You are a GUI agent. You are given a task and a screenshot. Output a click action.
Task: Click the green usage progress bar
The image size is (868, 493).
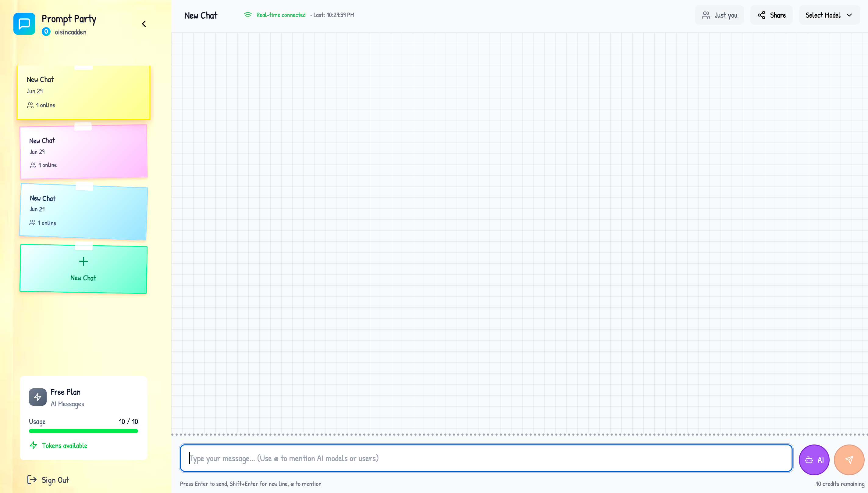point(83,431)
